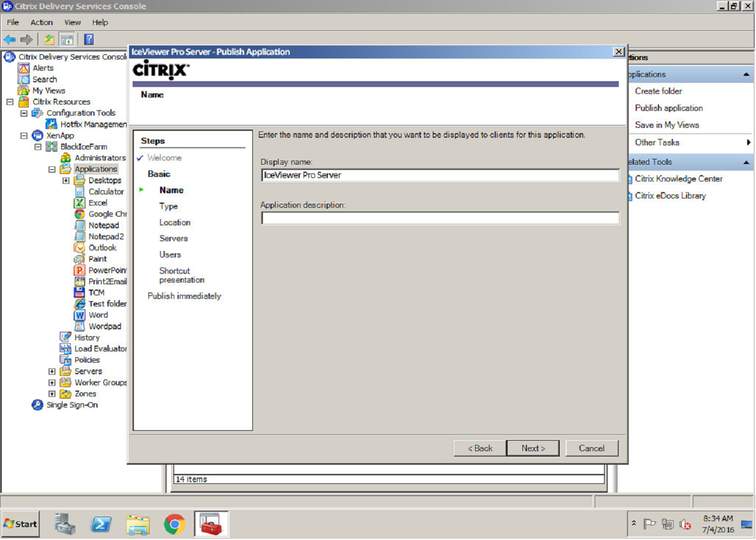Open Google Chrome from the taskbar
The image size is (756, 540).
pos(175,524)
